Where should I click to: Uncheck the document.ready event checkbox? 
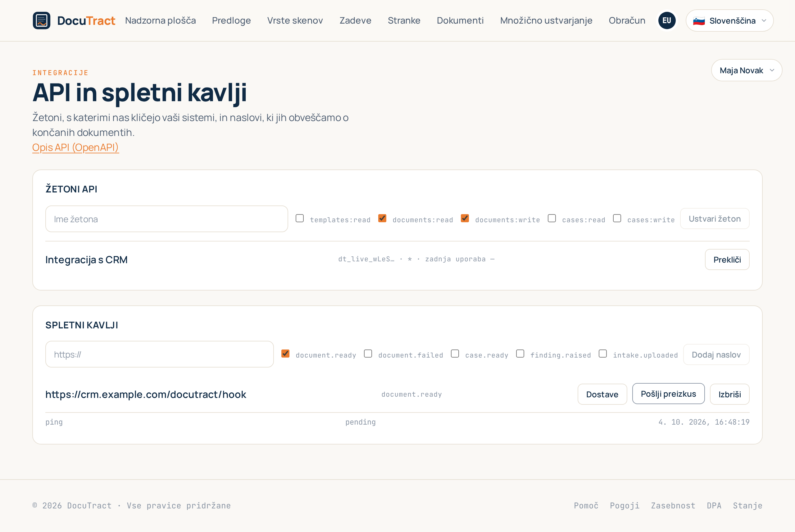point(285,354)
